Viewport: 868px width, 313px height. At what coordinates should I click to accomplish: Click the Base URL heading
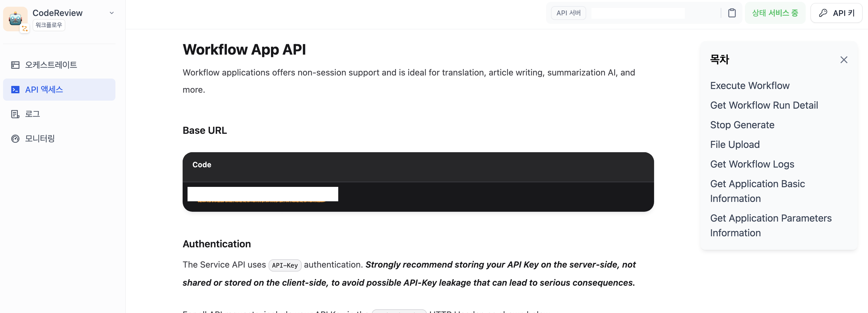[x=204, y=130]
